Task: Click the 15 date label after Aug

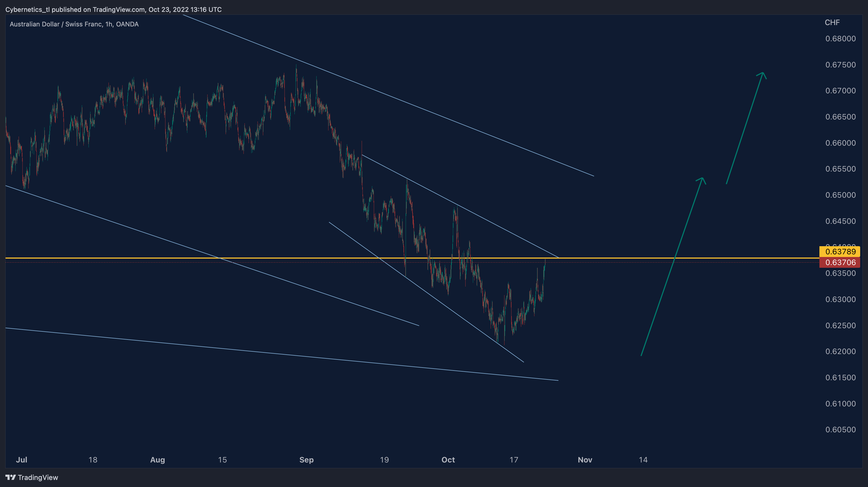Action: (222, 460)
